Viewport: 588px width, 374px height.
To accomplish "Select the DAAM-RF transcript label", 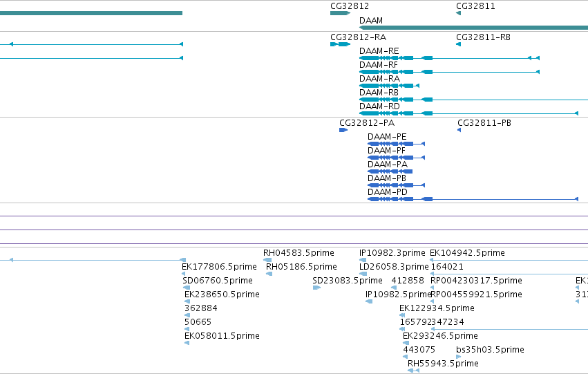I will click(x=379, y=65).
